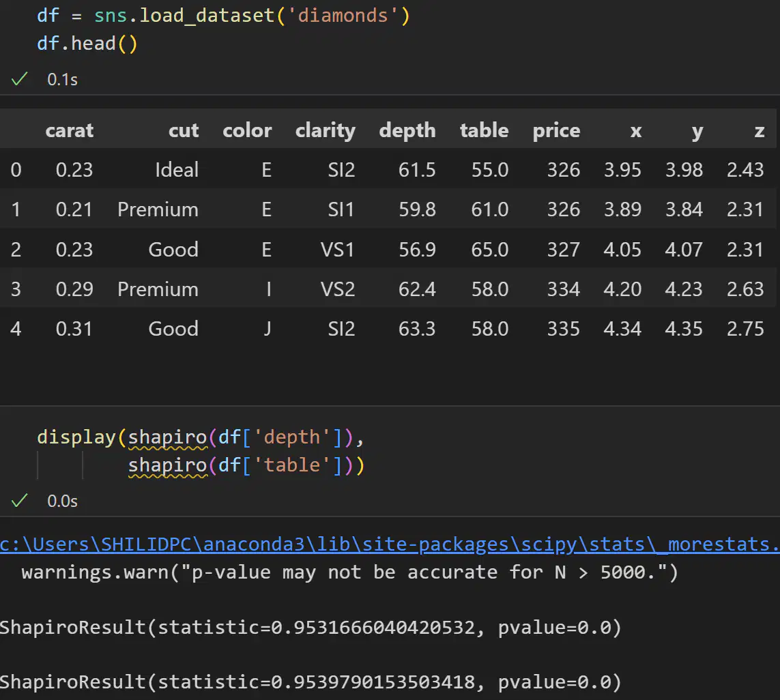The height and width of the screenshot is (700, 780).
Task: Click the z value 2.75
Action: 745,329
